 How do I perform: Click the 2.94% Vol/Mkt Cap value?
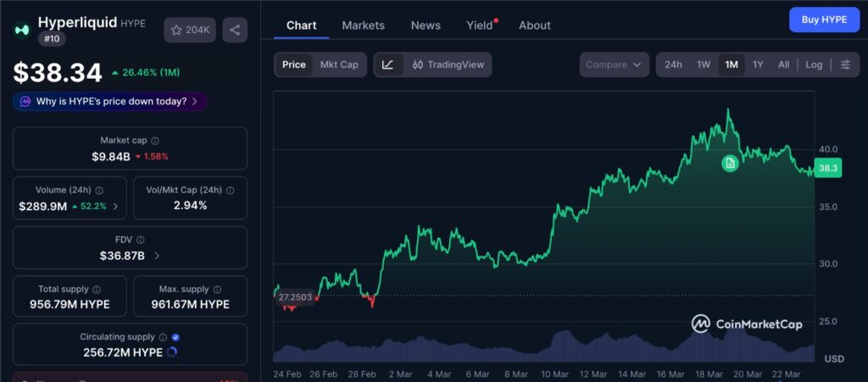point(191,206)
